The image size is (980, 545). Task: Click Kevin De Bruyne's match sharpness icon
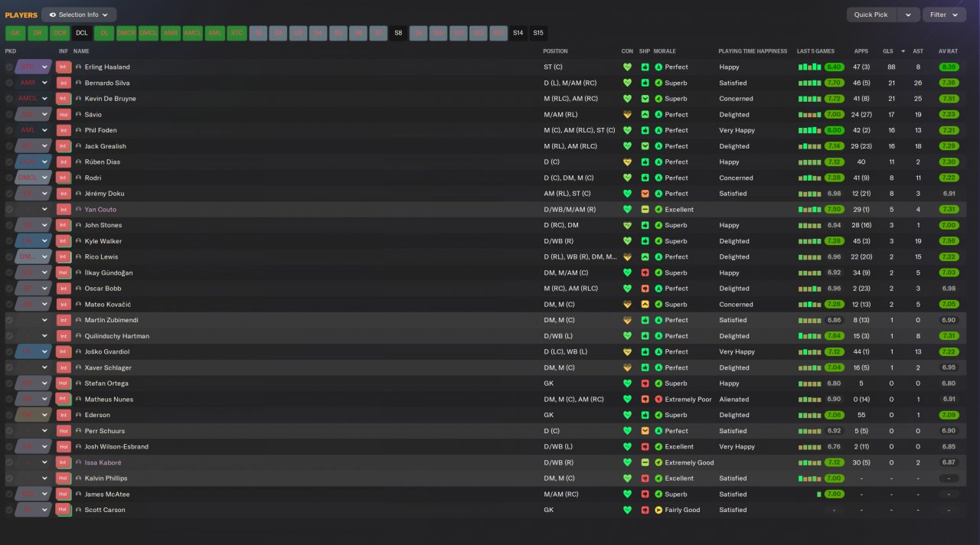click(x=645, y=99)
